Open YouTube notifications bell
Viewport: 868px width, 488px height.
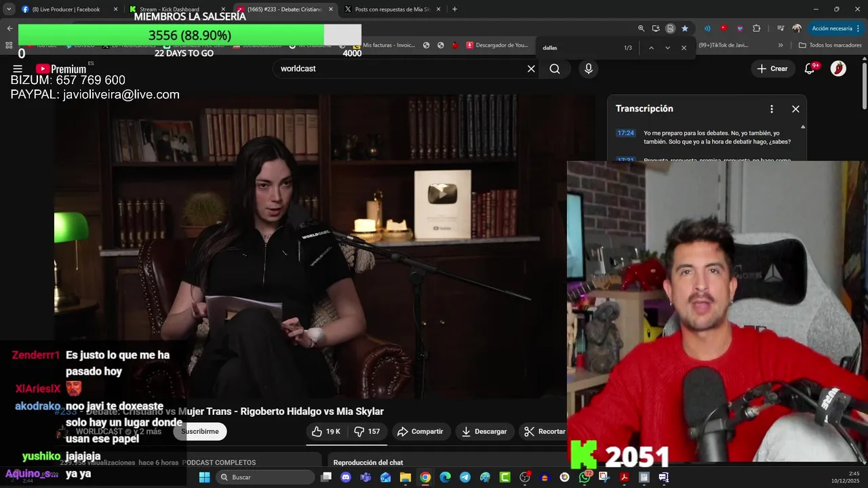[x=809, y=68]
